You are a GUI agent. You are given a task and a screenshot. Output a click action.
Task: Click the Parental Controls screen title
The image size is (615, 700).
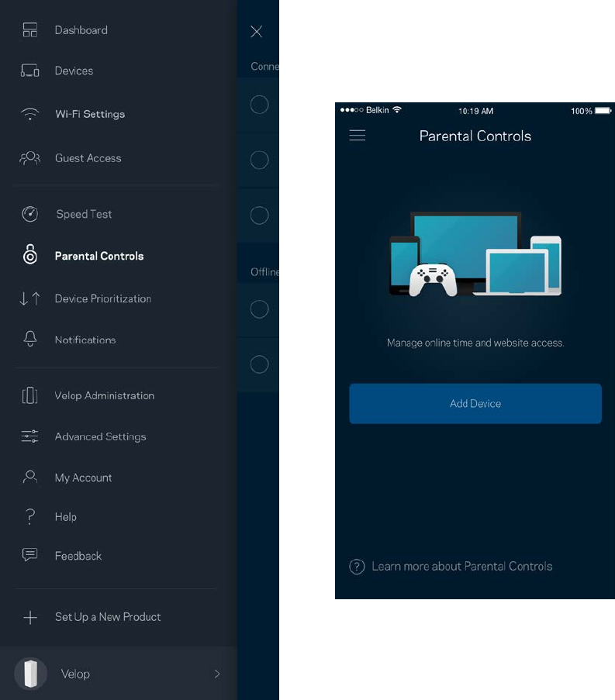475,136
